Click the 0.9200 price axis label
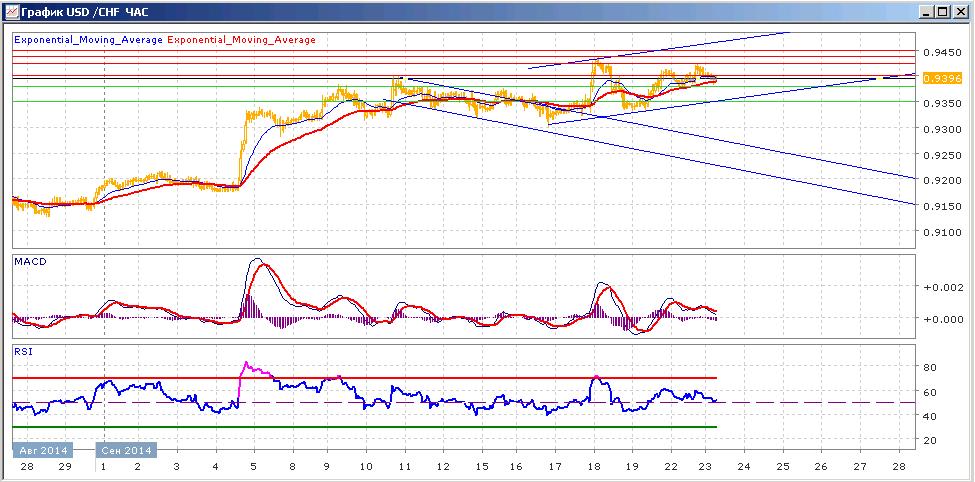Image resolution: width=975 pixels, height=482 pixels. click(x=941, y=181)
